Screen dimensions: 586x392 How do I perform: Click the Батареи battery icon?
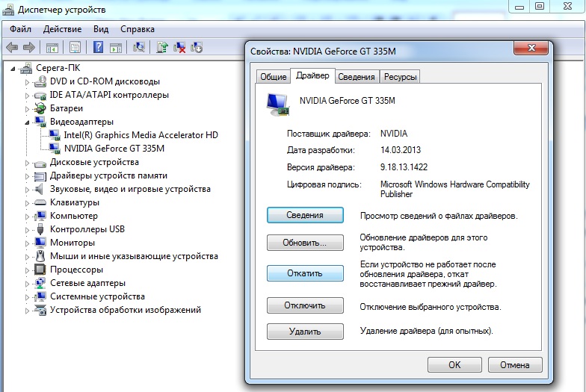click(x=40, y=108)
